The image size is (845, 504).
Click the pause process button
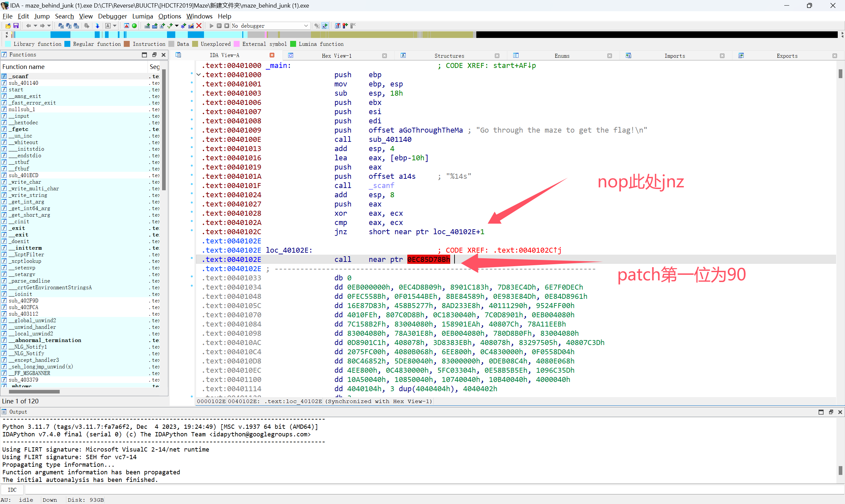(x=219, y=25)
